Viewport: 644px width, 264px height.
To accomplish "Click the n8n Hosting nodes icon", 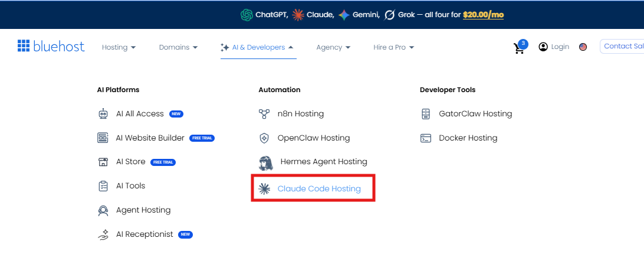I will pyautogui.click(x=264, y=114).
